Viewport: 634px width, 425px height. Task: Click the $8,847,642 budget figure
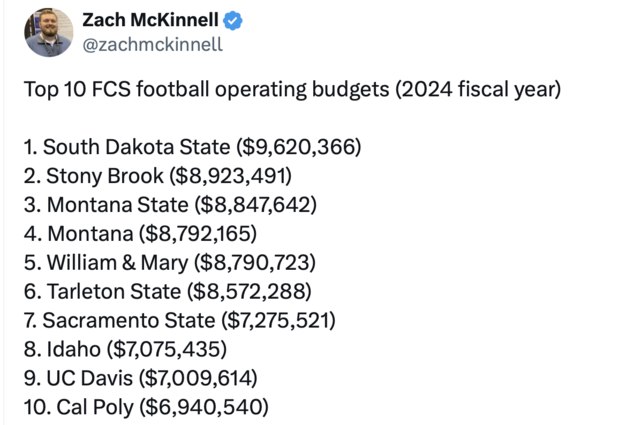[255, 205]
